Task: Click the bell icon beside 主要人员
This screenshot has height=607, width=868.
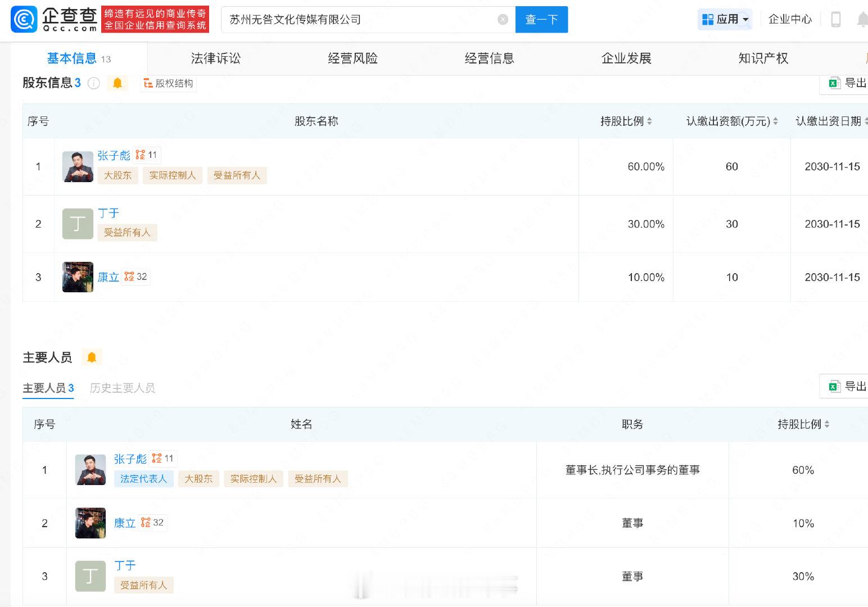Action: click(92, 357)
